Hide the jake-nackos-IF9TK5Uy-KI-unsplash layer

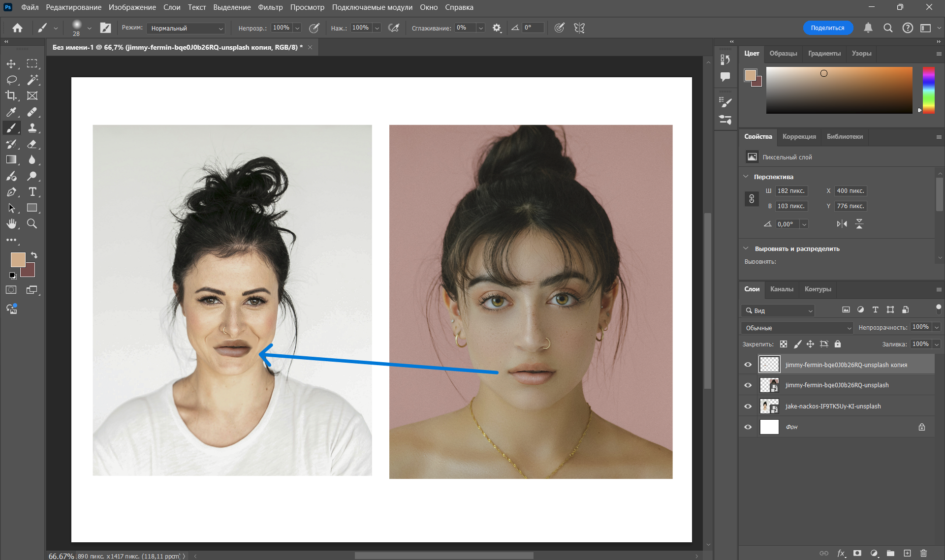click(748, 406)
